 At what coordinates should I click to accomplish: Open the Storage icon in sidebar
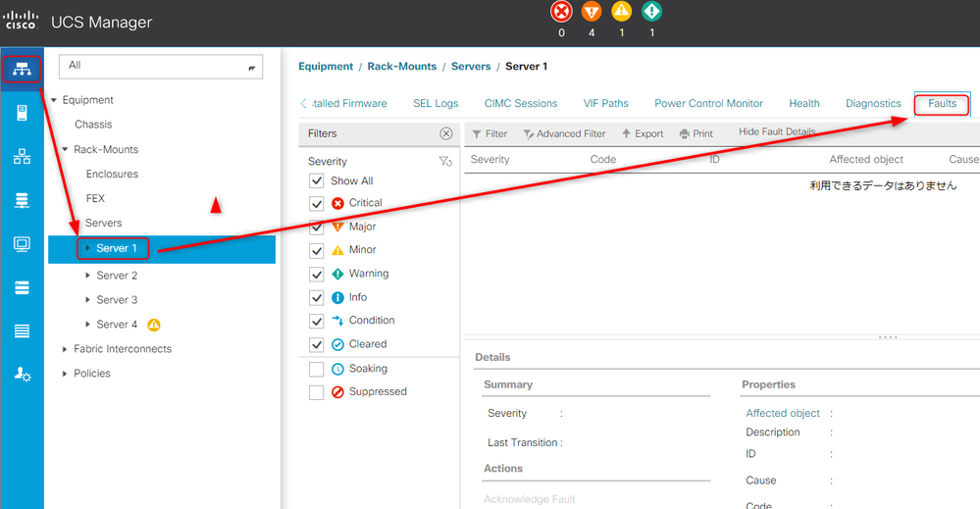coord(22,287)
